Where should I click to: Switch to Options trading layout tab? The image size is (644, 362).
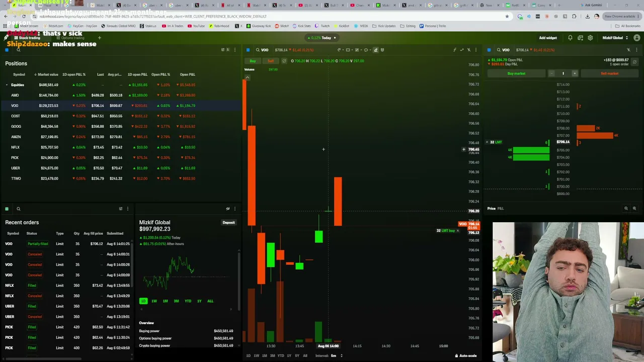click(x=70, y=38)
